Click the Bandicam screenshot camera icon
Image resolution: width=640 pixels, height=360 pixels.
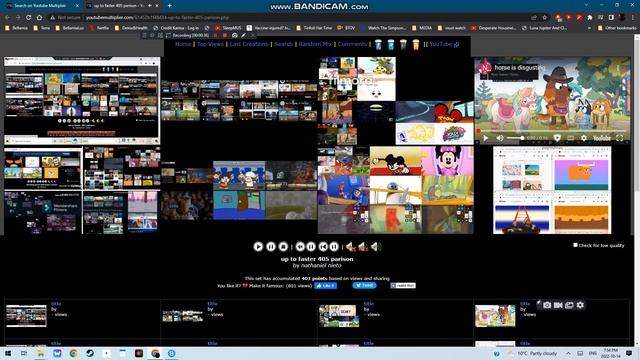547,305
